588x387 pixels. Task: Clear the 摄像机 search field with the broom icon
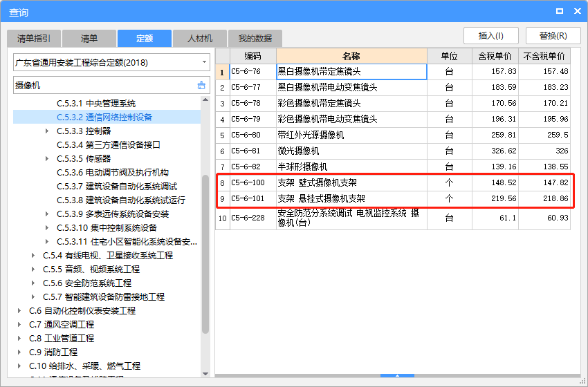click(201, 86)
